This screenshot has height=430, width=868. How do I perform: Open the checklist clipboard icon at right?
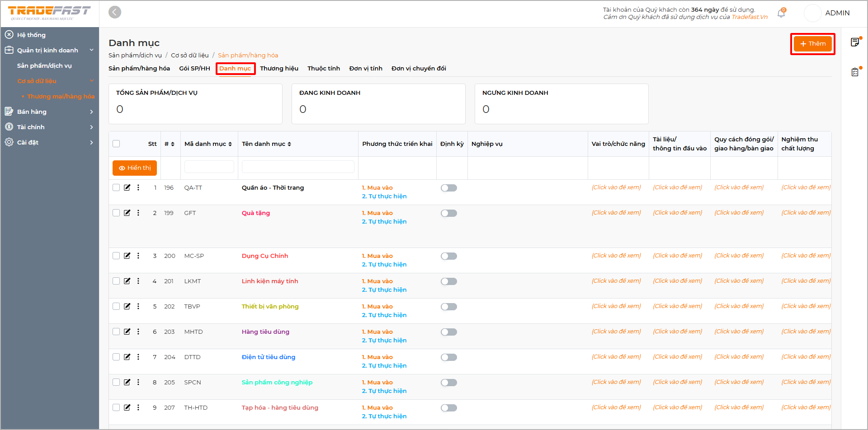point(854,72)
